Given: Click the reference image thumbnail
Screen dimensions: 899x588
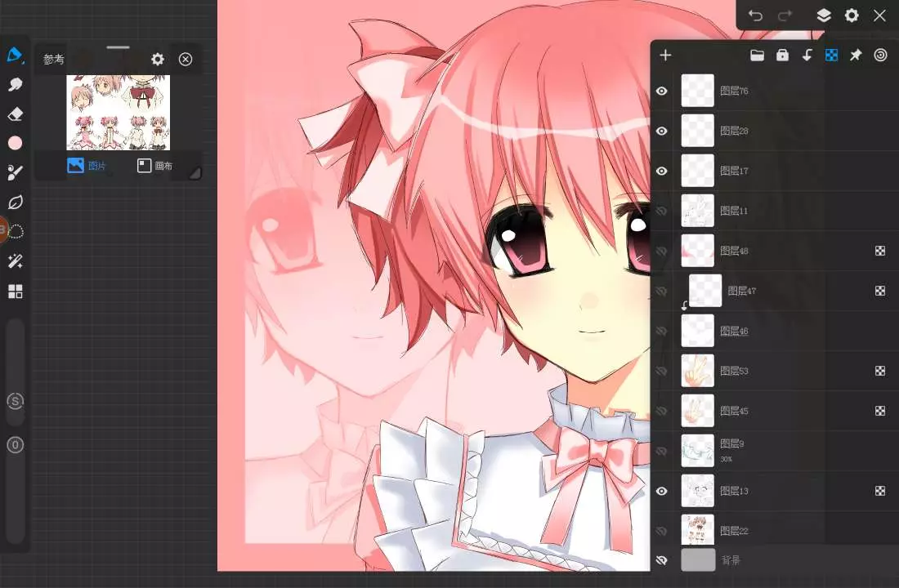Looking at the screenshot, I should click(119, 113).
